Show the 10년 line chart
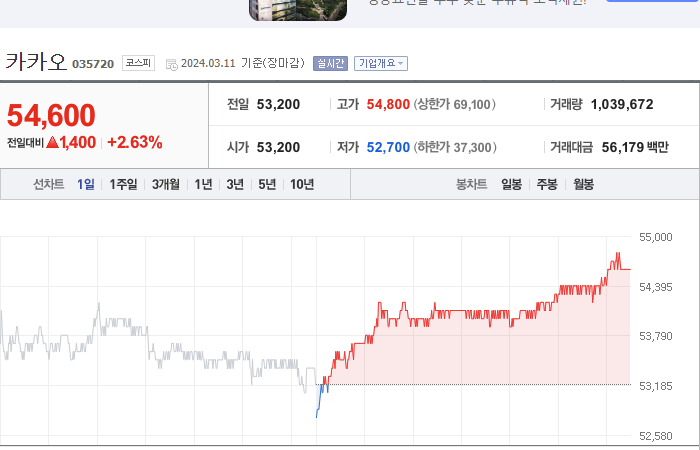 click(302, 184)
